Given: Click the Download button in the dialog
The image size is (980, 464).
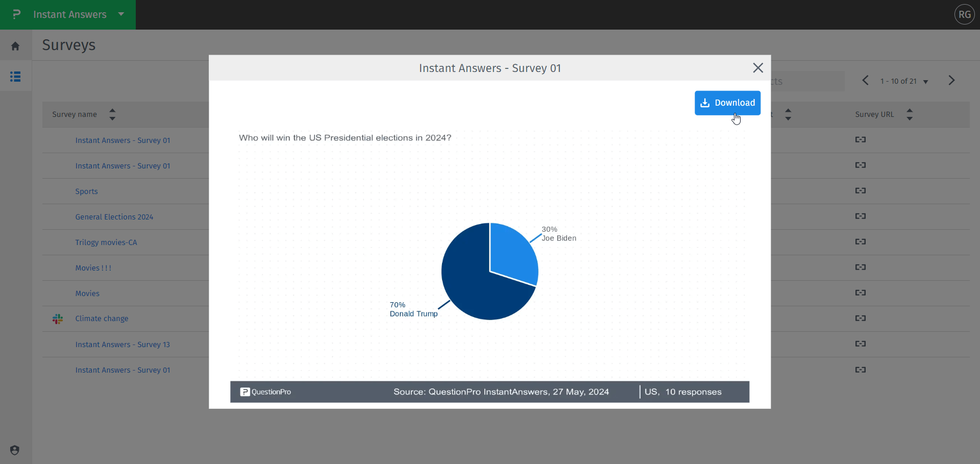Looking at the screenshot, I should 727,103.
